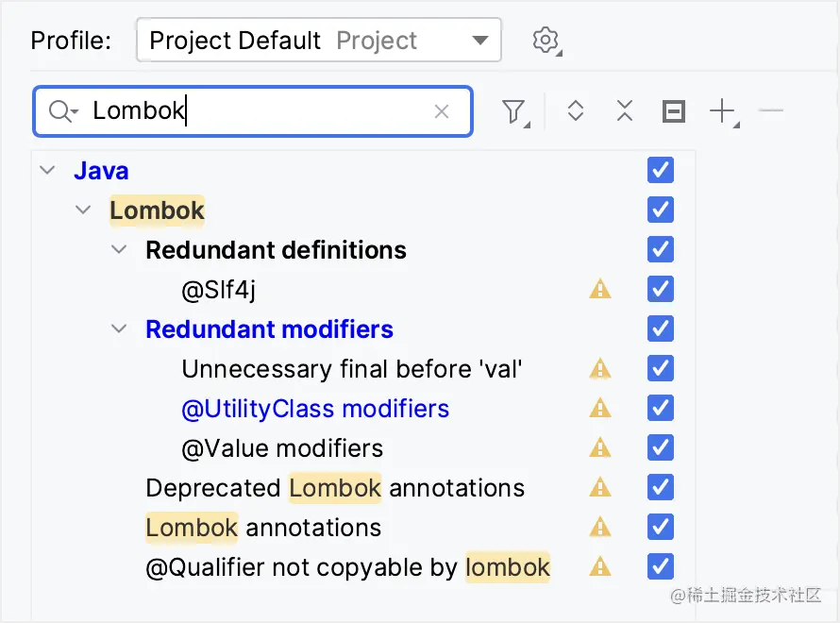Clear the Lombok search text
840x623 pixels.
coord(442,111)
